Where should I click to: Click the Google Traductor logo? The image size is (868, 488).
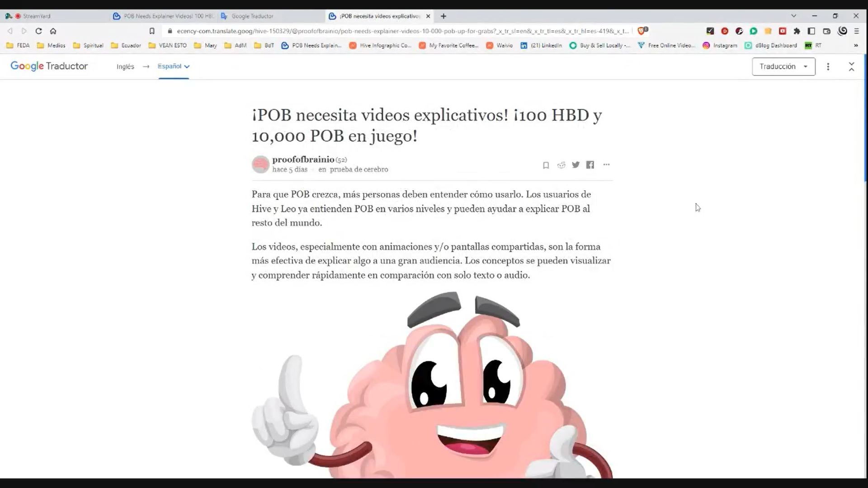coord(49,66)
